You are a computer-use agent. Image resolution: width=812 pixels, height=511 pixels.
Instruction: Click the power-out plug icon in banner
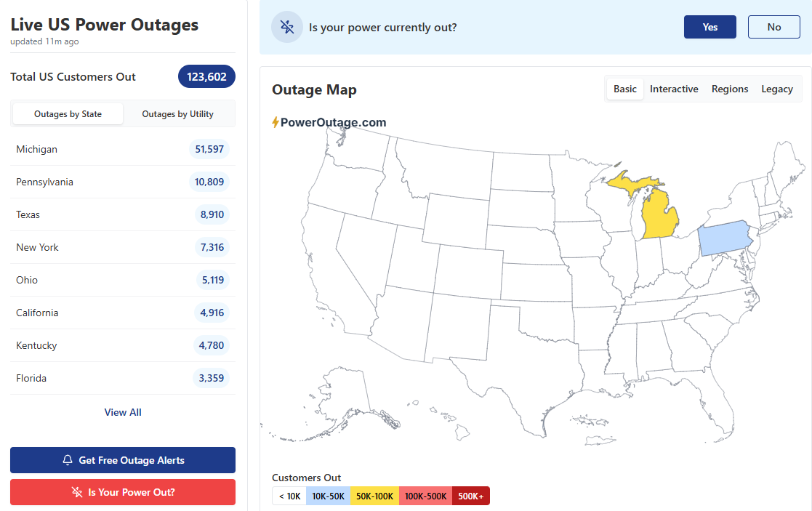point(286,28)
